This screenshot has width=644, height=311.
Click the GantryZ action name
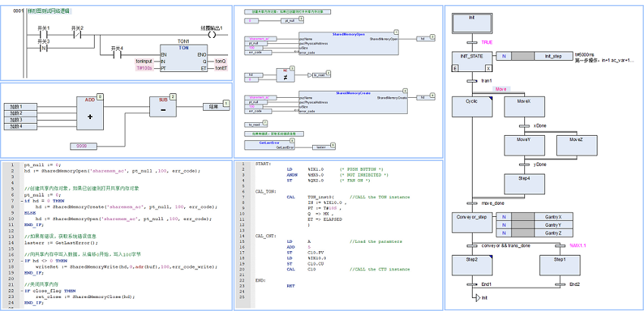click(x=553, y=234)
